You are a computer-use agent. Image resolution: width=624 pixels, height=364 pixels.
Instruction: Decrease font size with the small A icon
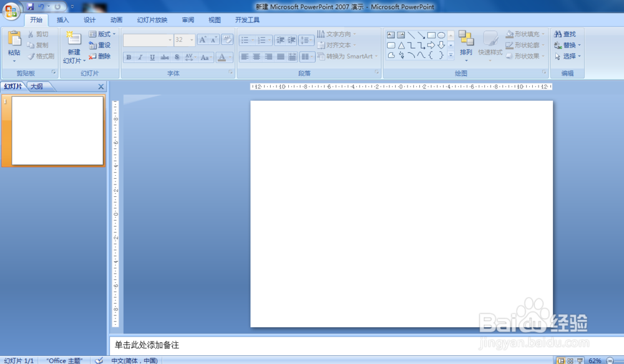pos(213,40)
